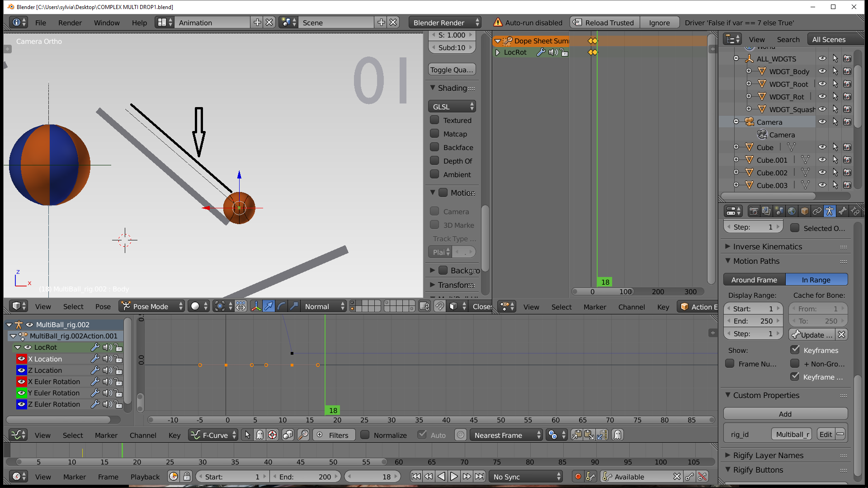The image size is (868, 488).
Task: Click Reload Trusted in the header
Action: tap(604, 22)
